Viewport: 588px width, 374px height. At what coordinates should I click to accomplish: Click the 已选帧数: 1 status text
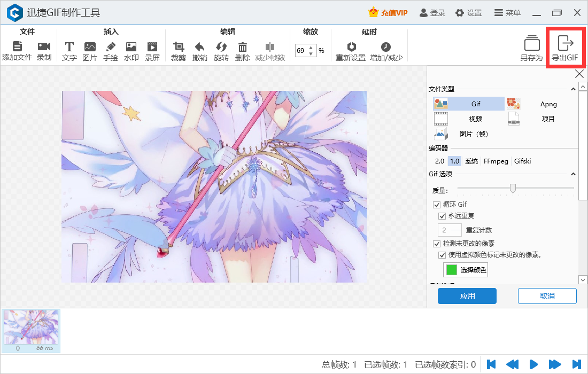point(386,364)
